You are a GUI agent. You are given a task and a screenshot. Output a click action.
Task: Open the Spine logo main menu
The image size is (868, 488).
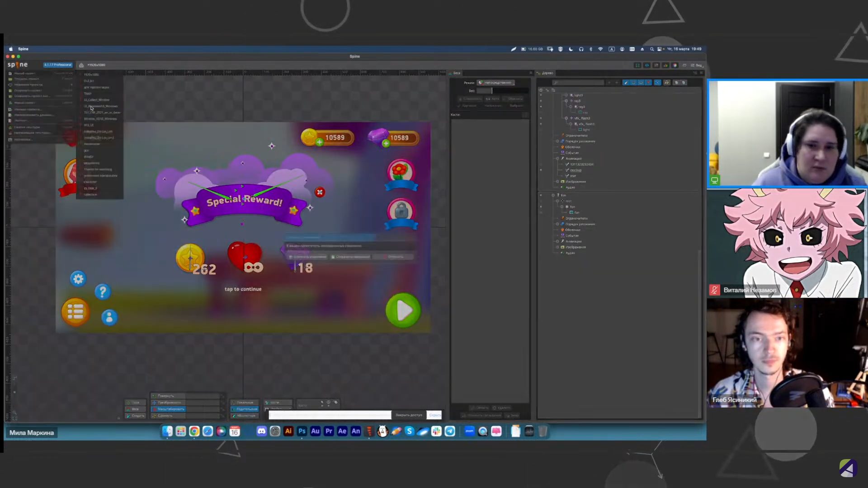[x=18, y=65]
